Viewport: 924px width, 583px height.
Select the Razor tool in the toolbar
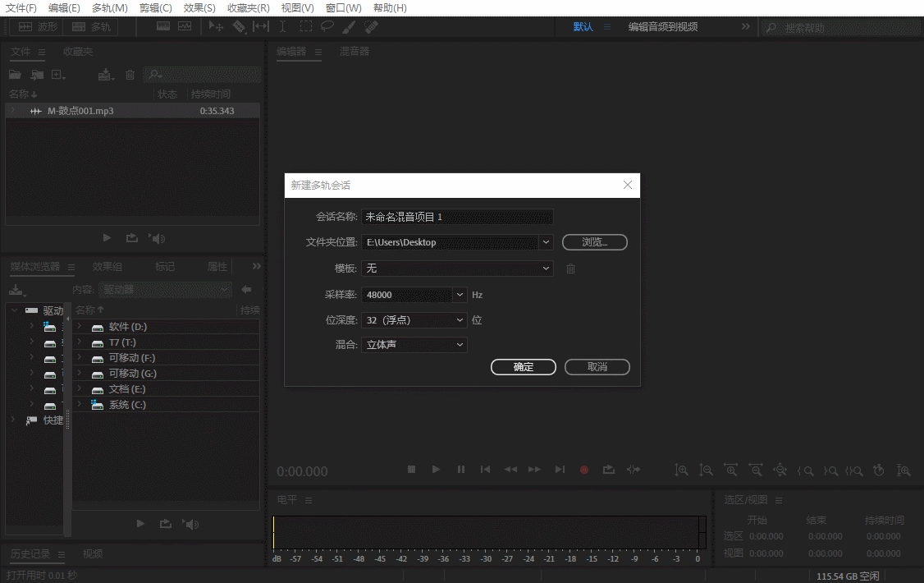pyautogui.click(x=239, y=27)
